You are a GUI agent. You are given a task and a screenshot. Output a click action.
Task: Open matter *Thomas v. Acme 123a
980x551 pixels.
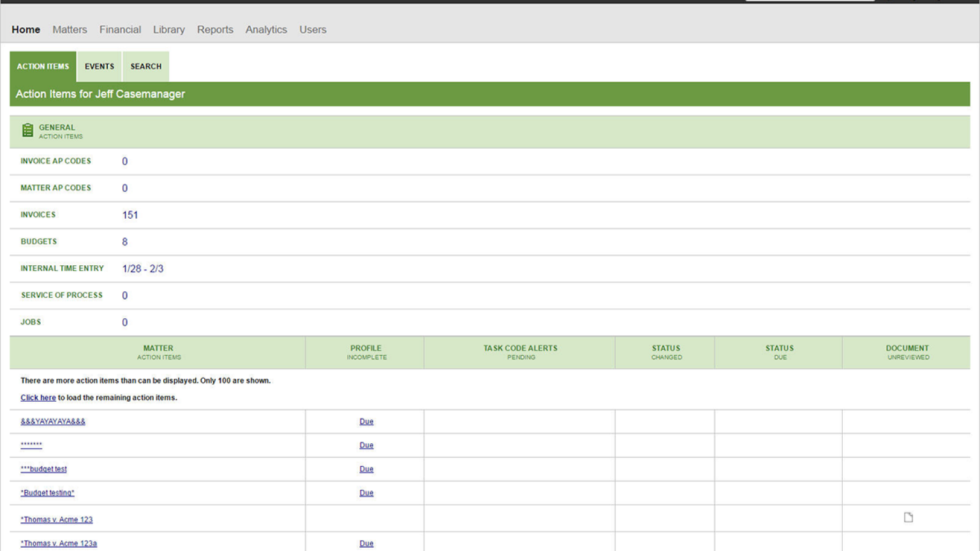coord(59,543)
